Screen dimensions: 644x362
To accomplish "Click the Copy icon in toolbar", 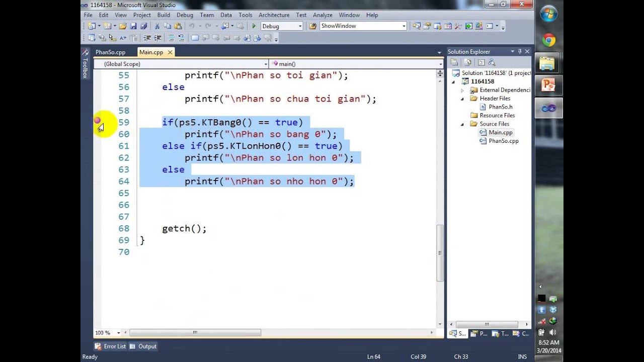I will coord(168,26).
